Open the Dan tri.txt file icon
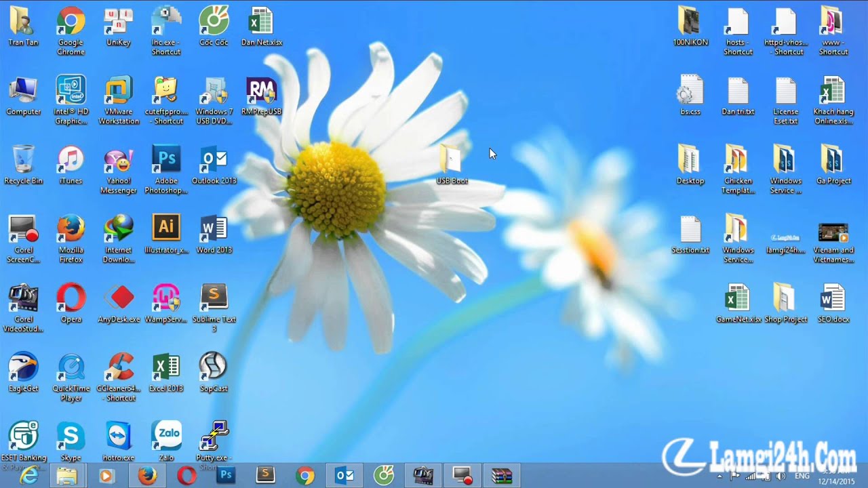Image resolution: width=868 pixels, height=488 pixels. (x=738, y=95)
